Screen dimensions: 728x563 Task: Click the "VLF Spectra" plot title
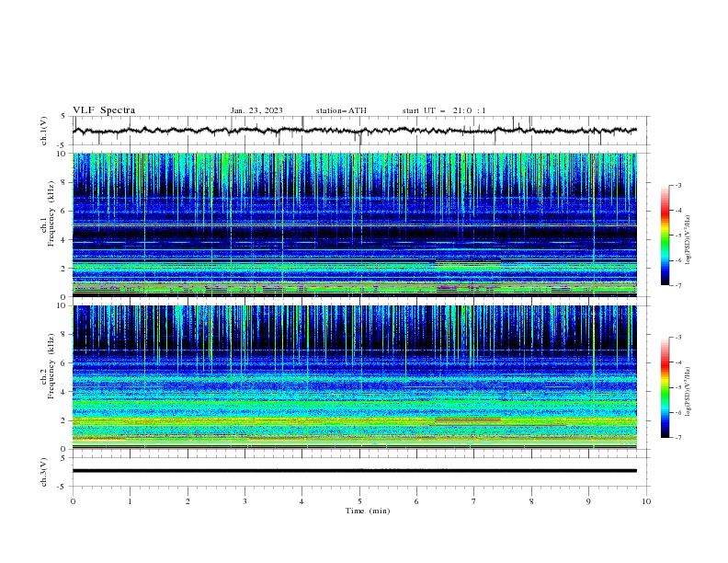[104, 110]
